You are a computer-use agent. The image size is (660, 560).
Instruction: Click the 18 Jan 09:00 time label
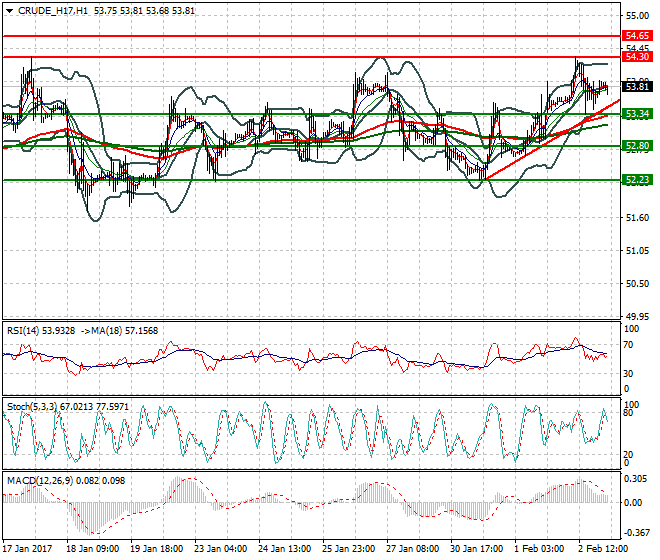coord(93,549)
